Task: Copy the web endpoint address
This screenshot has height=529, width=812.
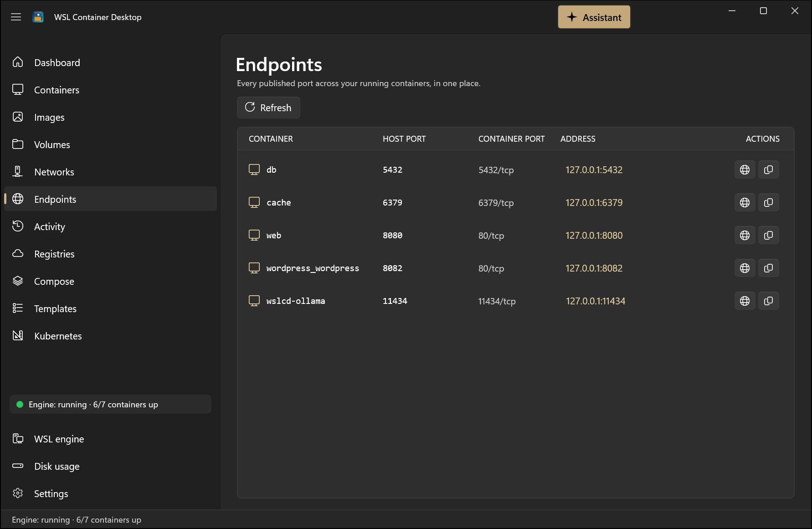Action: tap(768, 235)
